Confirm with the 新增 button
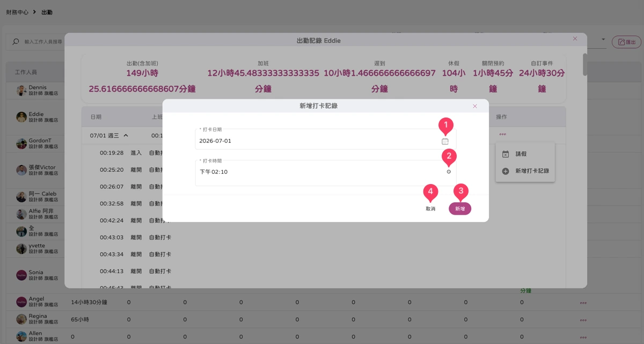This screenshot has width=644, height=344. click(460, 209)
